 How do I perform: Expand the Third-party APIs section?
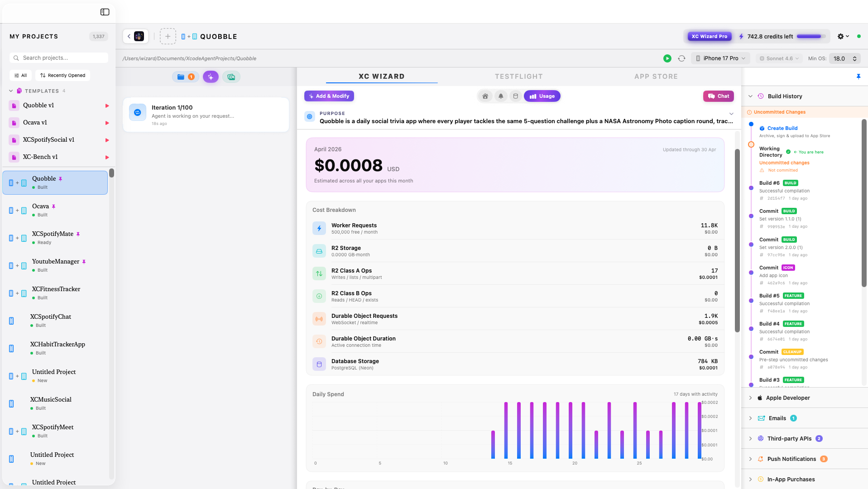[750, 439]
